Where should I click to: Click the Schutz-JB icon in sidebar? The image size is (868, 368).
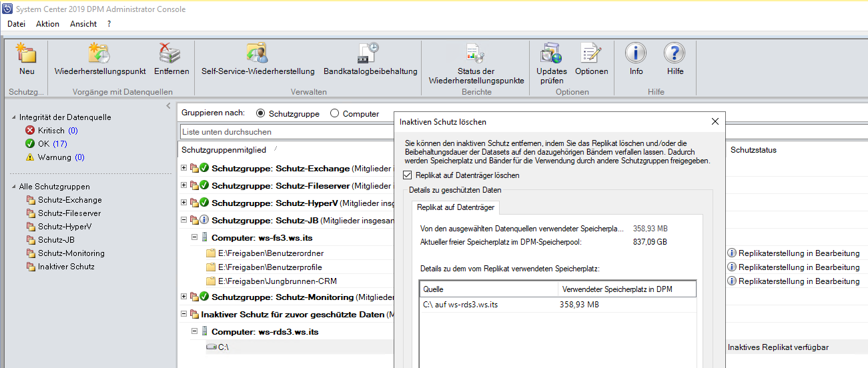click(31, 240)
